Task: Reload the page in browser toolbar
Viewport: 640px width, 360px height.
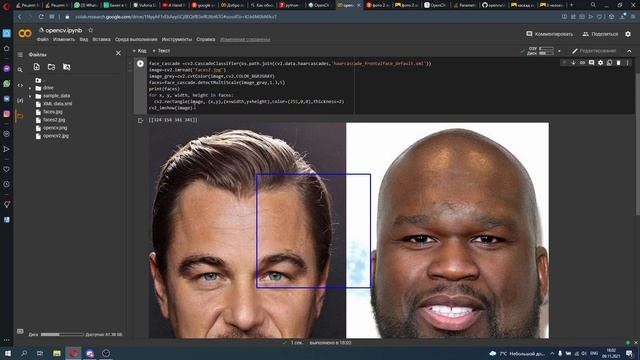Action: tap(41, 17)
